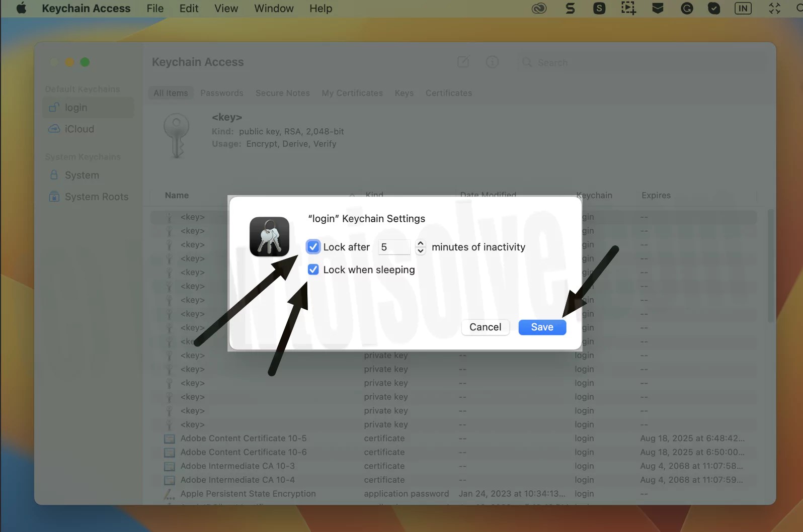Uncheck Lock when sleeping
Viewport: 803px width, 532px height.
pyautogui.click(x=313, y=270)
